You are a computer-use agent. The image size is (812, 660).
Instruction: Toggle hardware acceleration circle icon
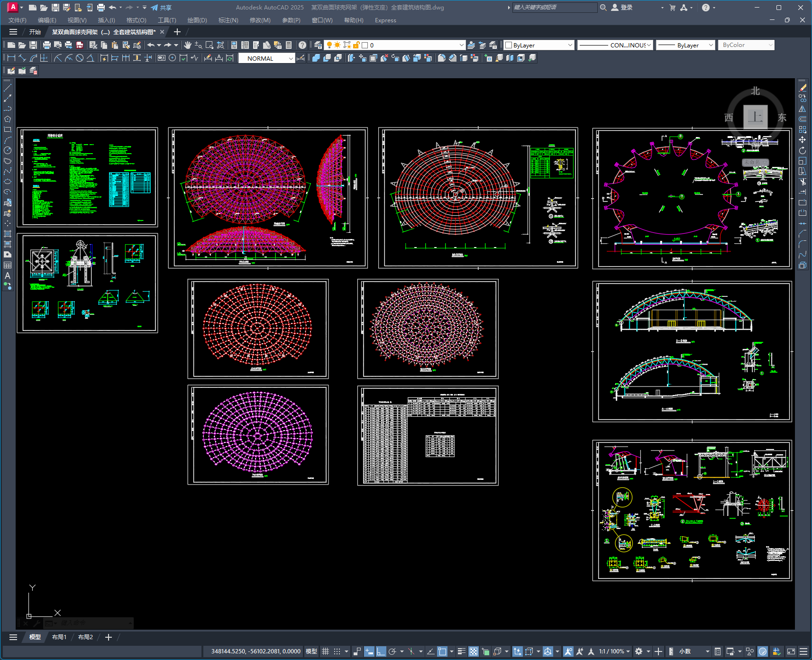click(763, 651)
